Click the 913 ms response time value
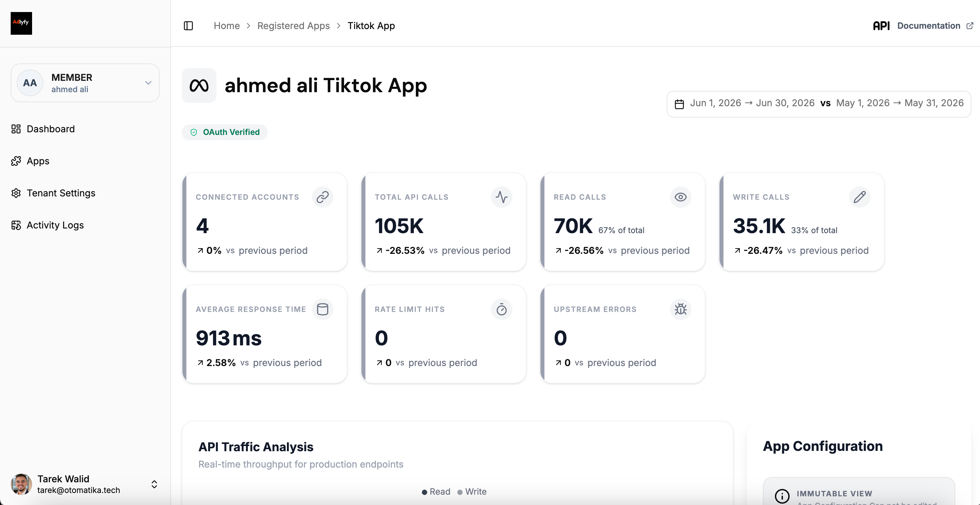This screenshot has height=505, width=980. [229, 338]
